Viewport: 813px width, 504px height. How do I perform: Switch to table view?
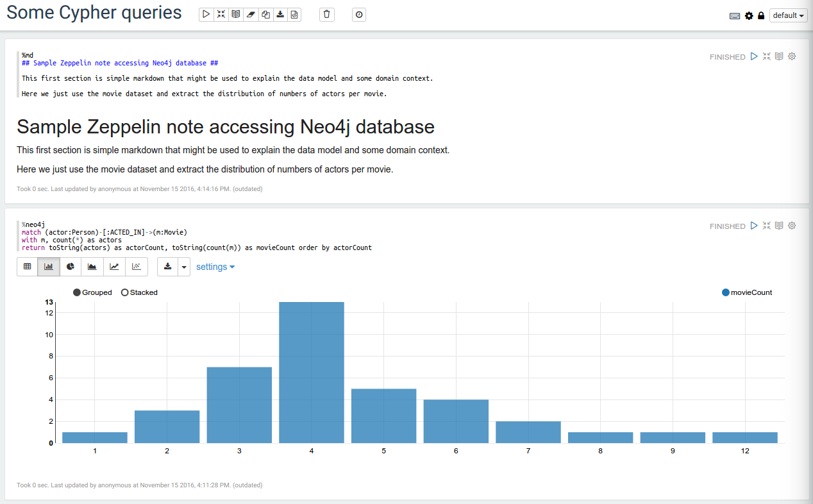[x=28, y=267]
